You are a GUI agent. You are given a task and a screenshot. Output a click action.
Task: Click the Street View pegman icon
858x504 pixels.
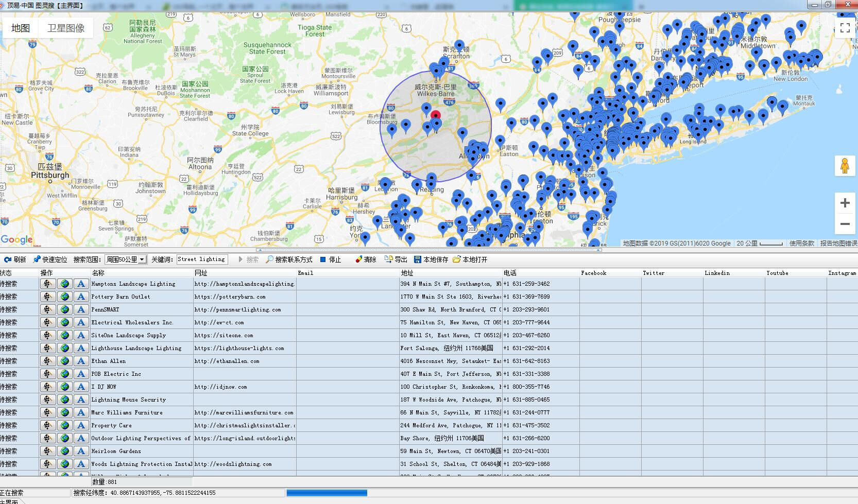845,166
